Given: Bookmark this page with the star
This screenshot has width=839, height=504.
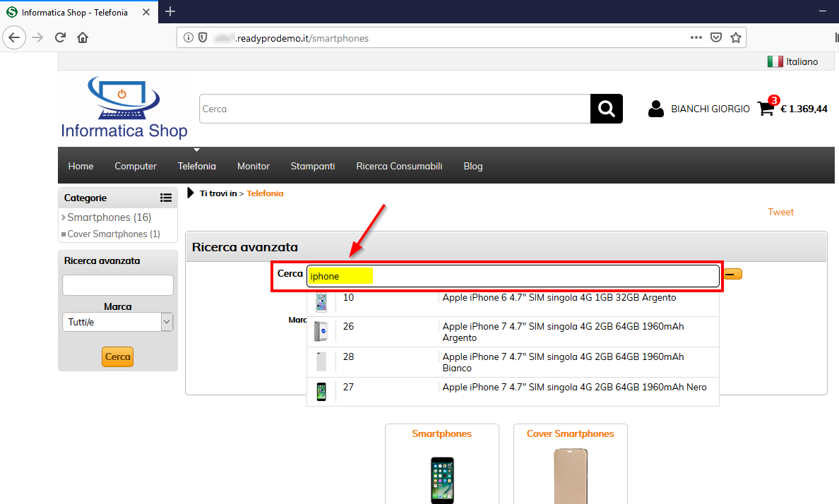Looking at the screenshot, I should tap(736, 37).
